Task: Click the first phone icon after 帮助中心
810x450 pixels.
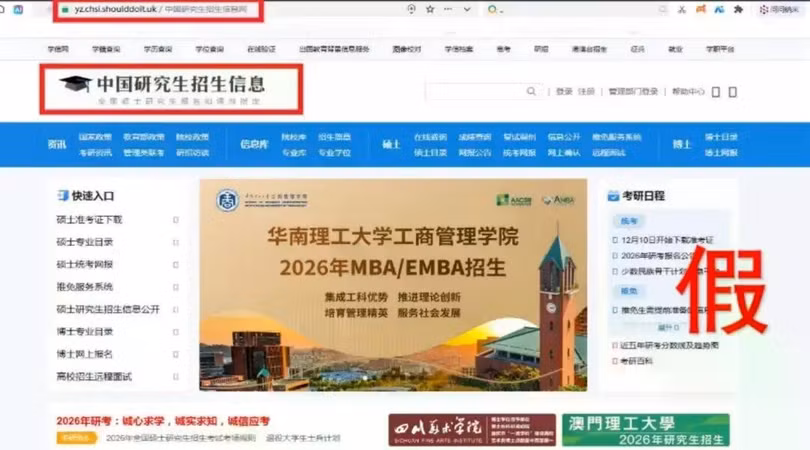Action: 716,92
